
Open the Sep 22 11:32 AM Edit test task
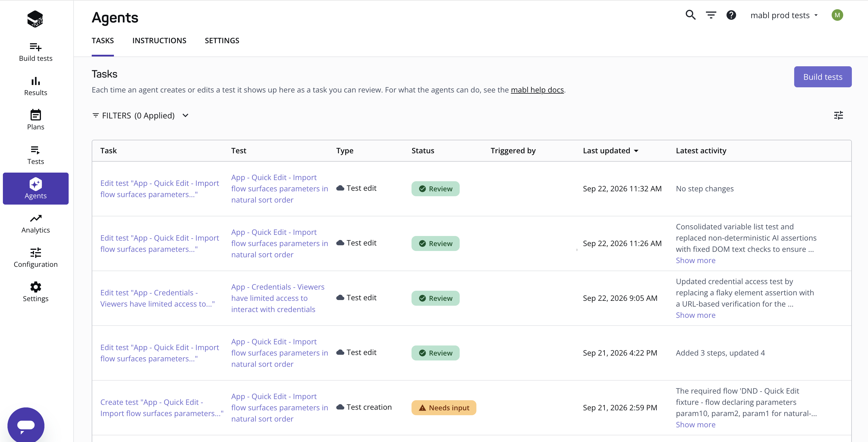pyautogui.click(x=159, y=188)
